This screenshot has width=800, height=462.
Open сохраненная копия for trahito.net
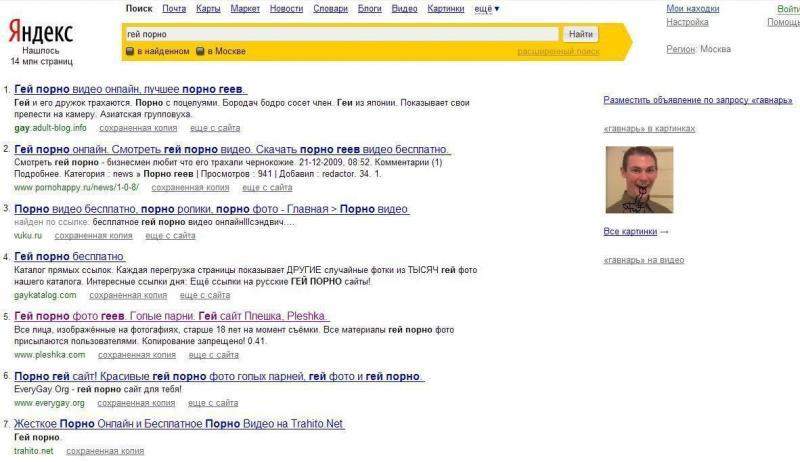click(x=105, y=451)
